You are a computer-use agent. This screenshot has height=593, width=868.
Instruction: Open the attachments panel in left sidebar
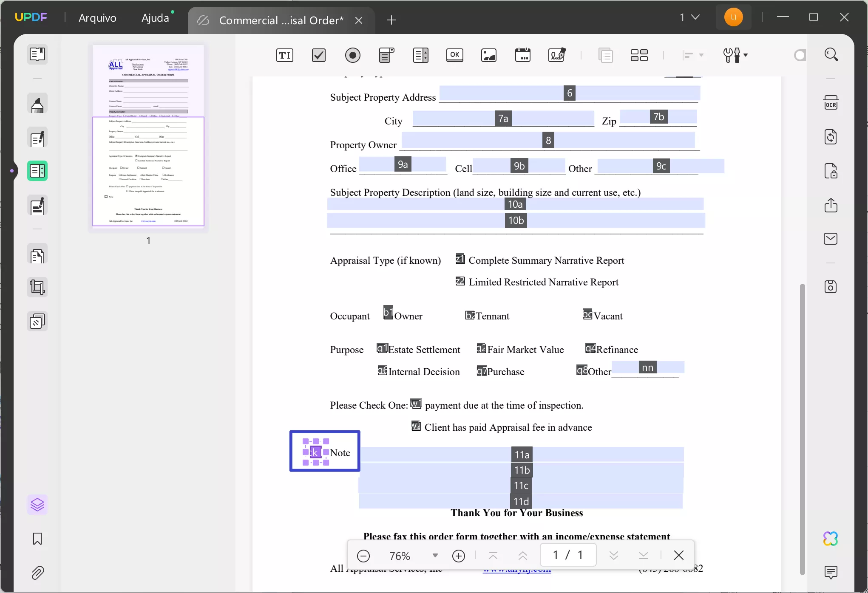(38, 573)
